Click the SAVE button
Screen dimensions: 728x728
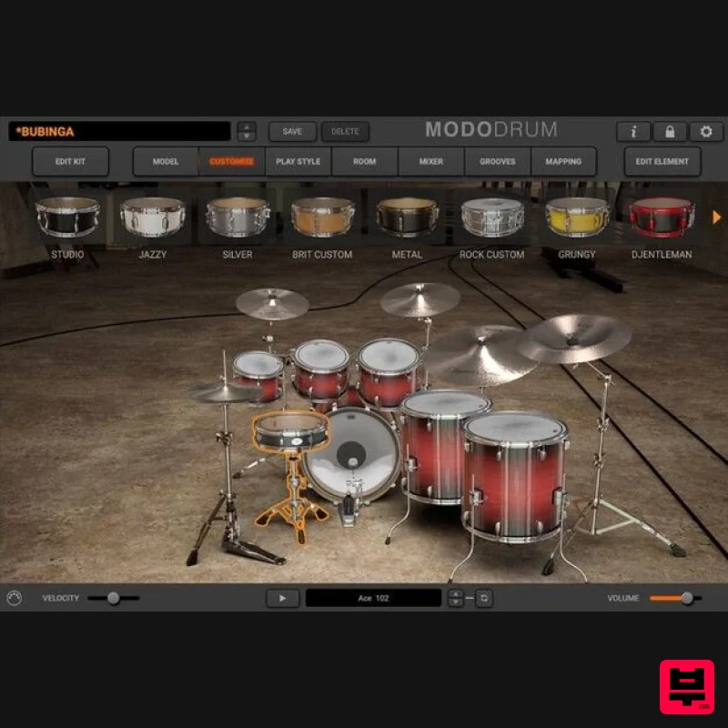click(292, 132)
